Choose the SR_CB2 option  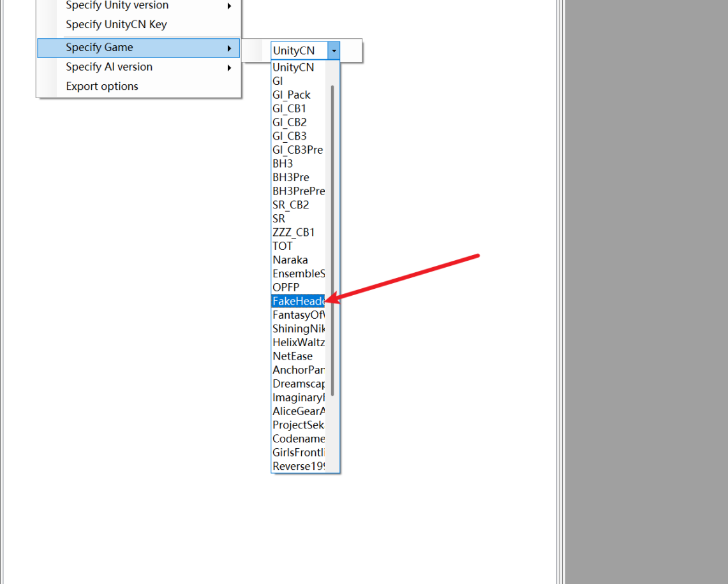point(298,205)
